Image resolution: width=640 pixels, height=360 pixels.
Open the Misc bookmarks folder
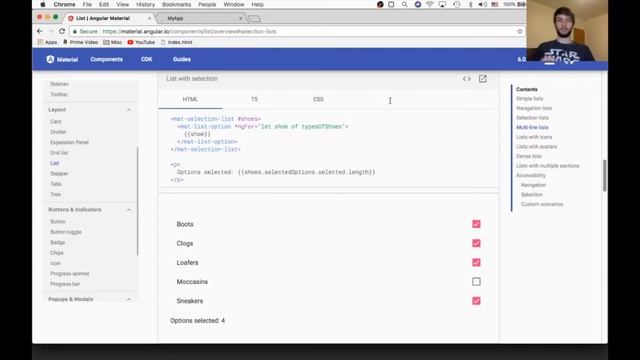click(x=113, y=42)
